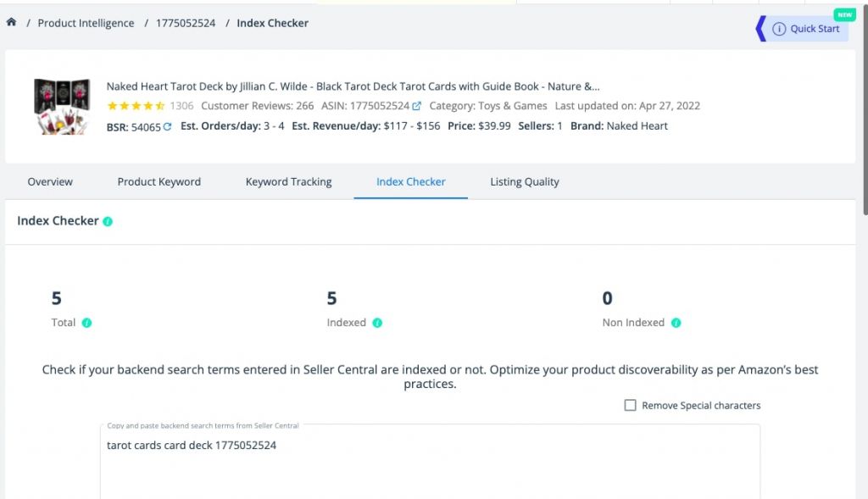The image size is (868, 499).
Task: Open the Product Keyword tab
Action: coord(159,181)
